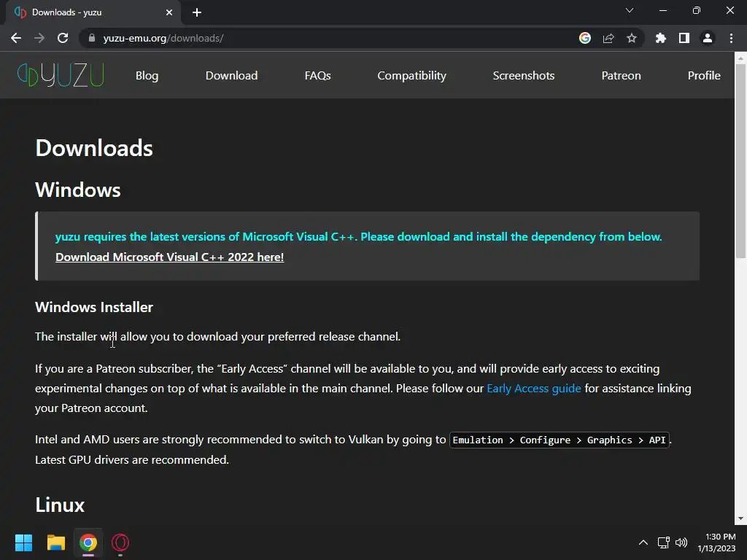Screen dimensions: 747x560
Task: Click the Chrome taskbar icon
Action: (88, 542)
